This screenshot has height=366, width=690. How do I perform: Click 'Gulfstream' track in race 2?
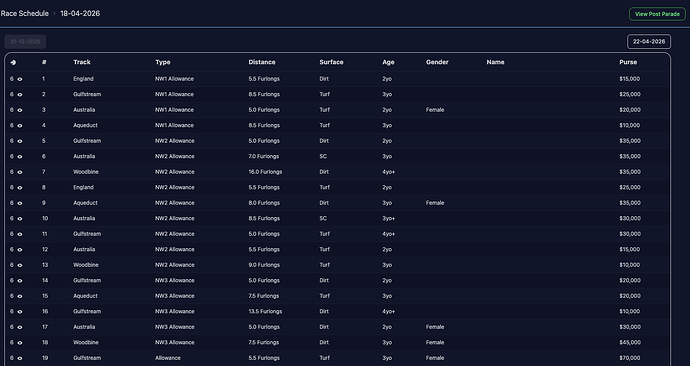click(87, 94)
